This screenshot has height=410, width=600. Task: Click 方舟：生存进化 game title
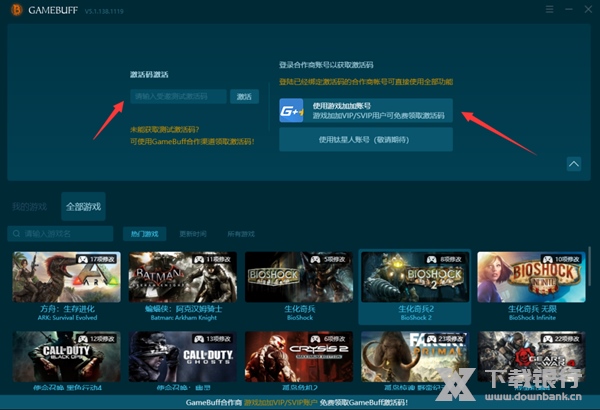pyautogui.click(x=67, y=309)
